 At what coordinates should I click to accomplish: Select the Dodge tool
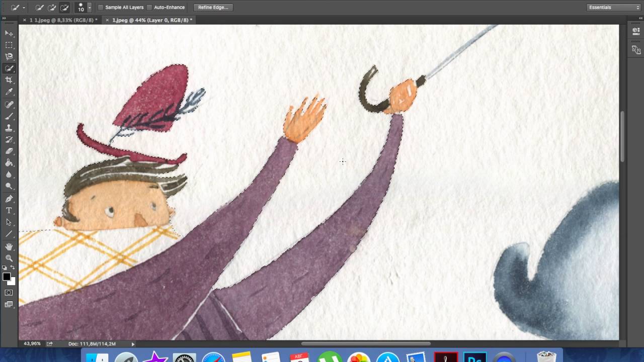click(x=9, y=186)
